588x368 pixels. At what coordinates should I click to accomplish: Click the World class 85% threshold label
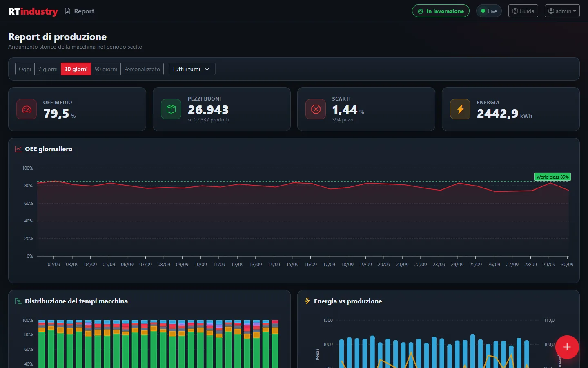552,177
